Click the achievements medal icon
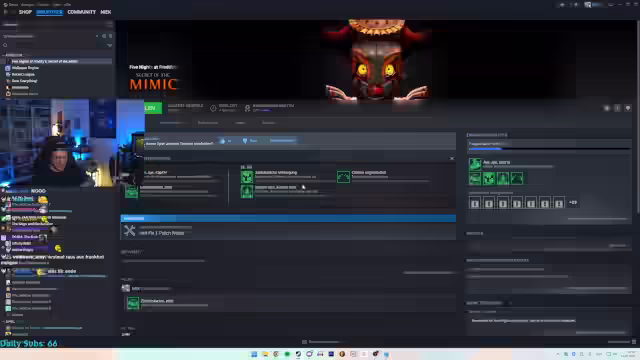The height and width of the screenshot is (360, 640). coord(247,108)
